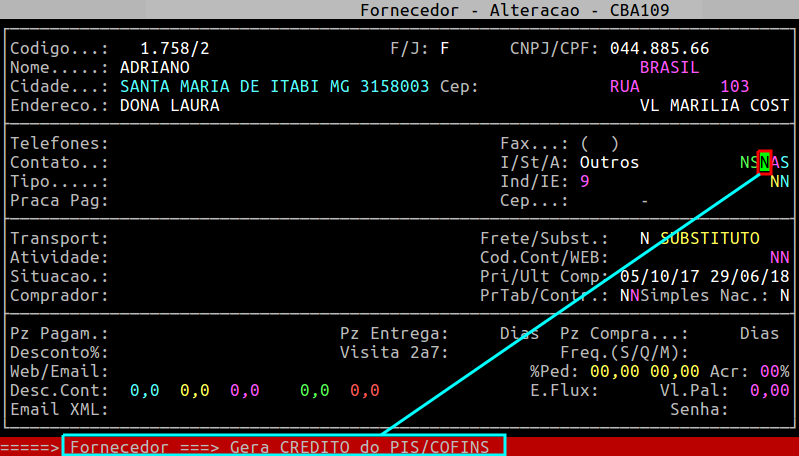Click the Frete/Subst. N flag
799x456 pixels.
[645, 238]
